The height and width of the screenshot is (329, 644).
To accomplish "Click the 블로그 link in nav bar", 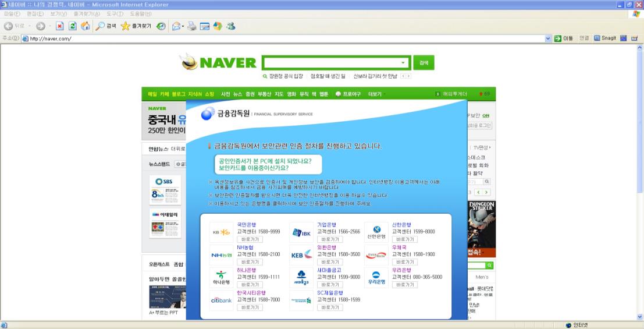I will [x=178, y=94].
